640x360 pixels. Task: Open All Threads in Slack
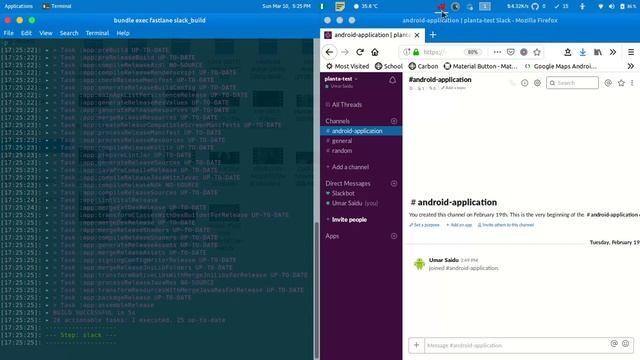347,104
